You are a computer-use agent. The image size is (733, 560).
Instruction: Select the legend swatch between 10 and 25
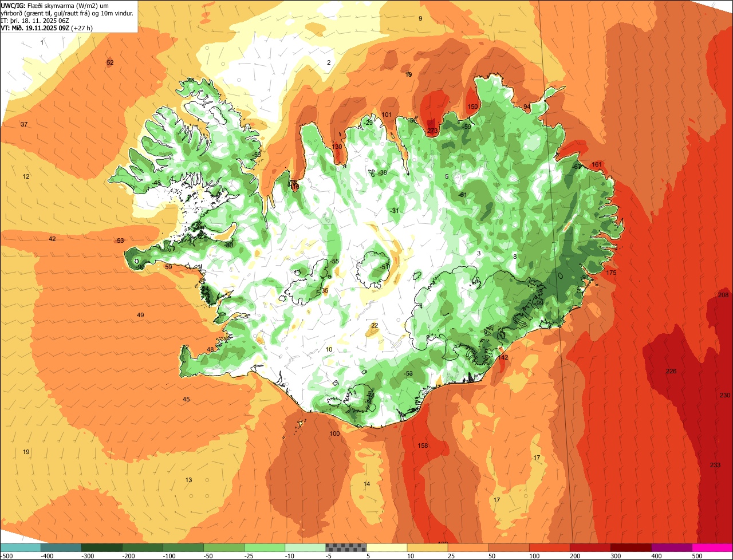(427, 547)
